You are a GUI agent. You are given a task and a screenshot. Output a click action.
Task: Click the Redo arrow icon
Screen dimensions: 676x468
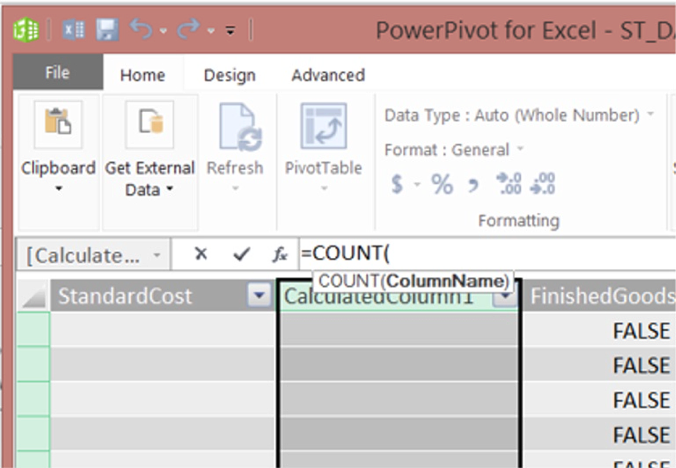pyautogui.click(x=187, y=30)
